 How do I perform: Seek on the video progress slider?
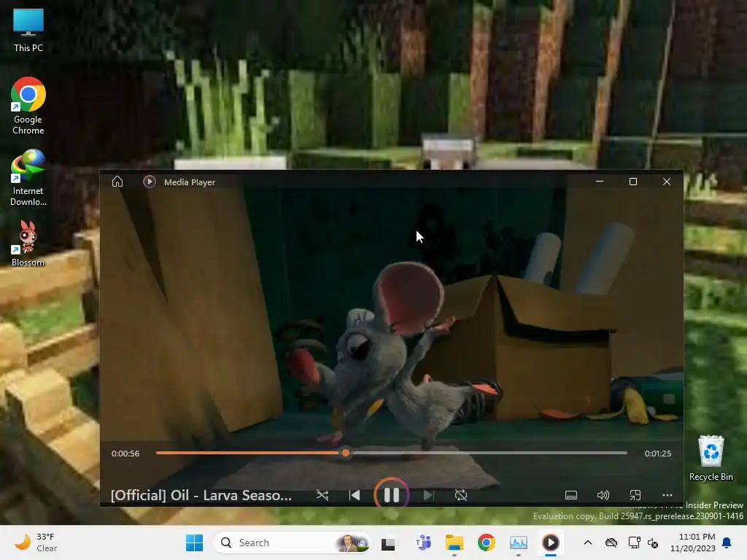(391, 453)
